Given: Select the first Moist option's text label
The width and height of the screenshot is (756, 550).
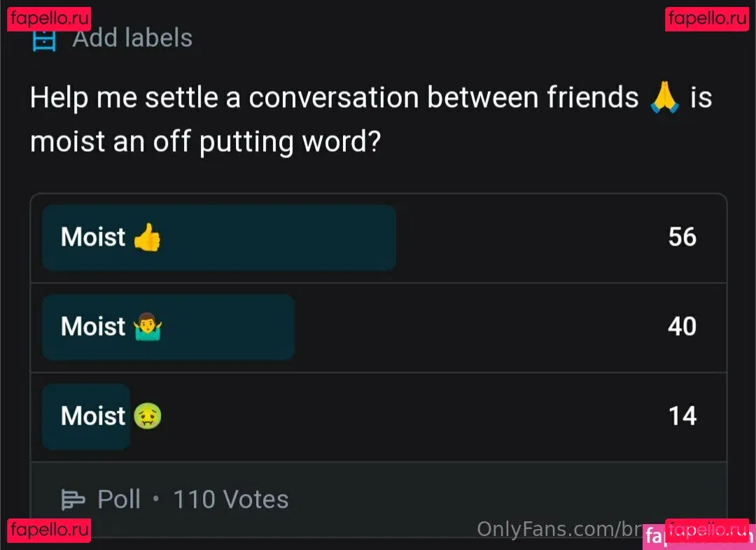Looking at the screenshot, I should pos(93,237).
